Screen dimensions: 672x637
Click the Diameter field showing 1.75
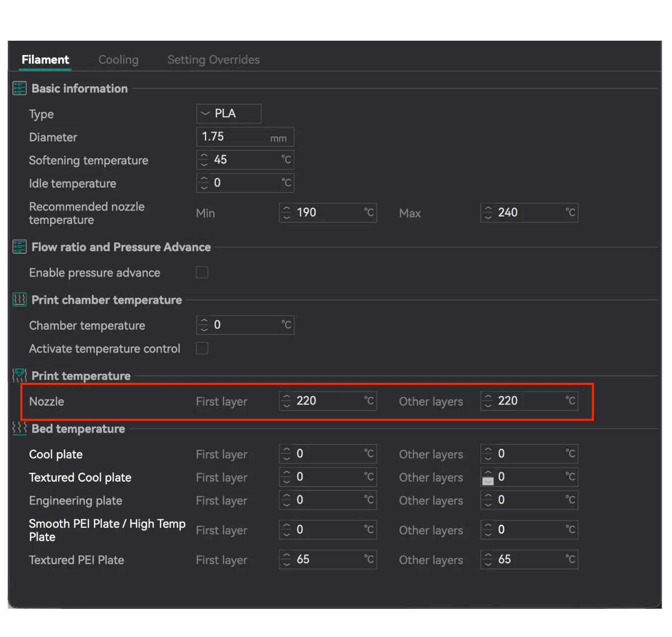coord(245,137)
